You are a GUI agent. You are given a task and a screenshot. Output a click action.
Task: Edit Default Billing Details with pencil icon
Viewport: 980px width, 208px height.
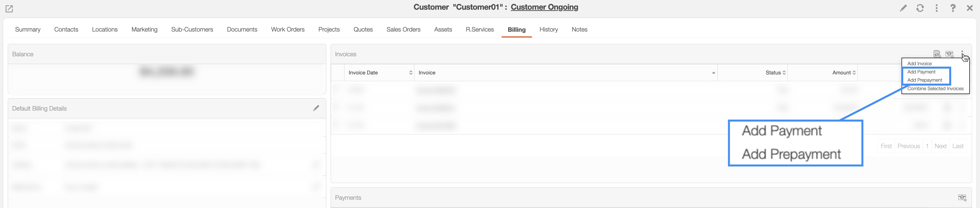point(316,108)
